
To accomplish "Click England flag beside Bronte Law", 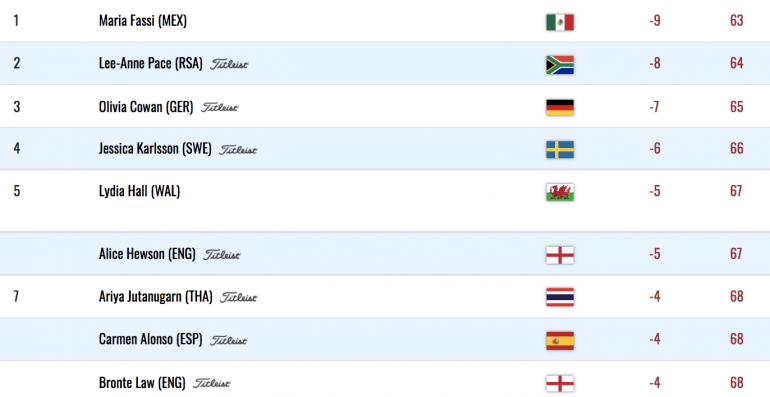I will (x=560, y=383).
